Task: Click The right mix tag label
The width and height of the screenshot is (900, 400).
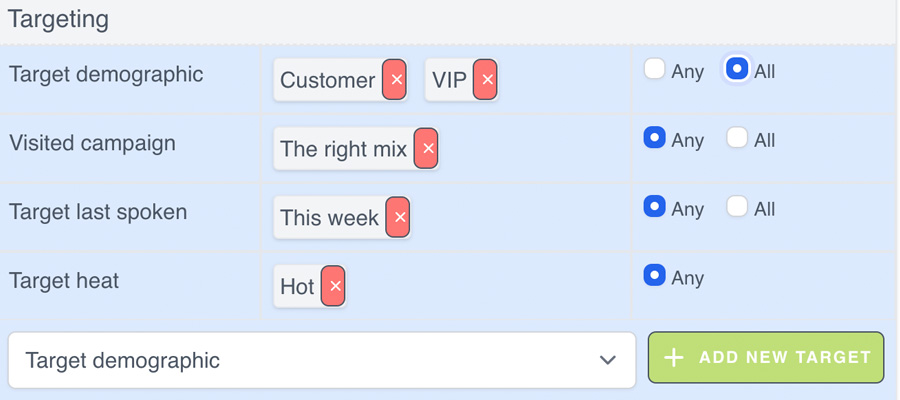Action: pyautogui.click(x=343, y=149)
